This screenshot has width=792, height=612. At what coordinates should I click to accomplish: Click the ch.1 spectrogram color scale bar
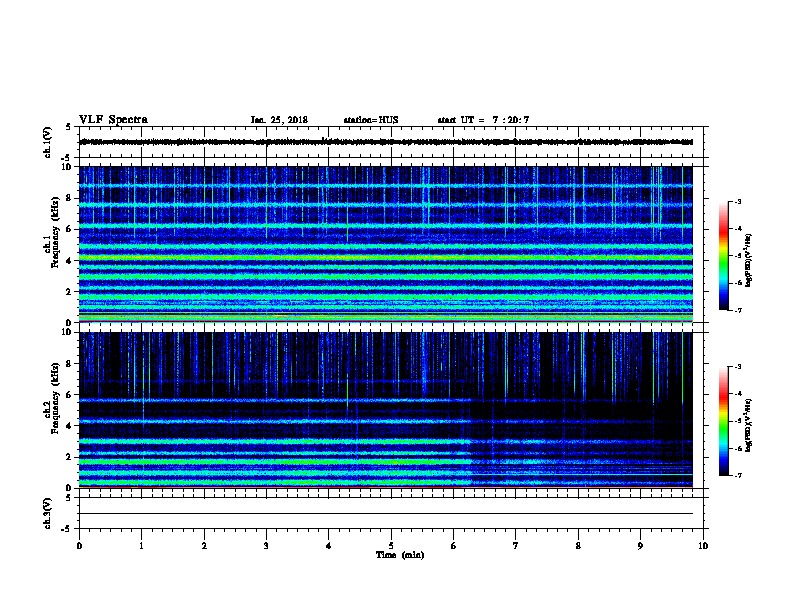[x=723, y=256]
